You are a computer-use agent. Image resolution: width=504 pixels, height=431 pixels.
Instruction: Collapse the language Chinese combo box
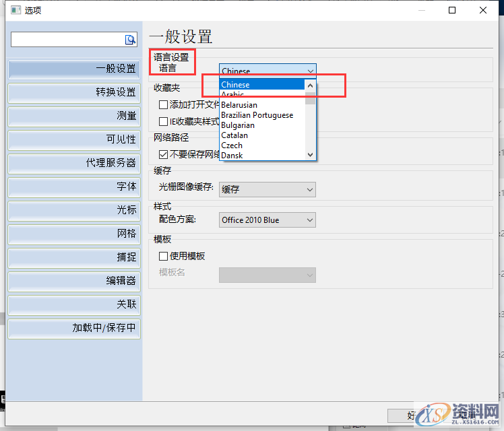(267, 71)
